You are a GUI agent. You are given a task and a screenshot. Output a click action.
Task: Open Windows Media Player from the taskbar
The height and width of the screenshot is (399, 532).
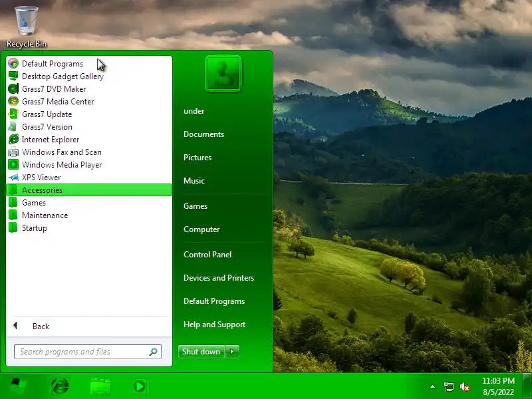[140, 386]
